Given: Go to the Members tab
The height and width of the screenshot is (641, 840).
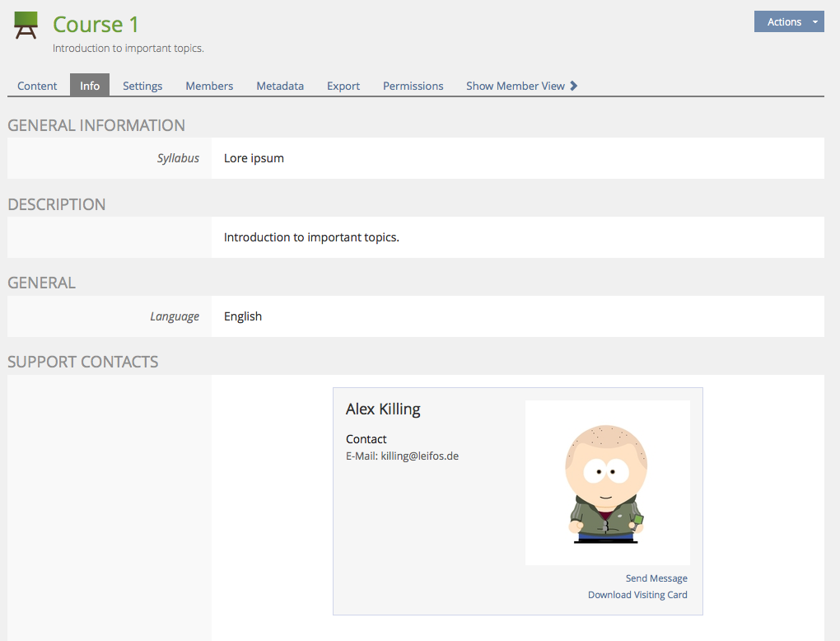Looking at the screenshot, I should coord(209,86).
